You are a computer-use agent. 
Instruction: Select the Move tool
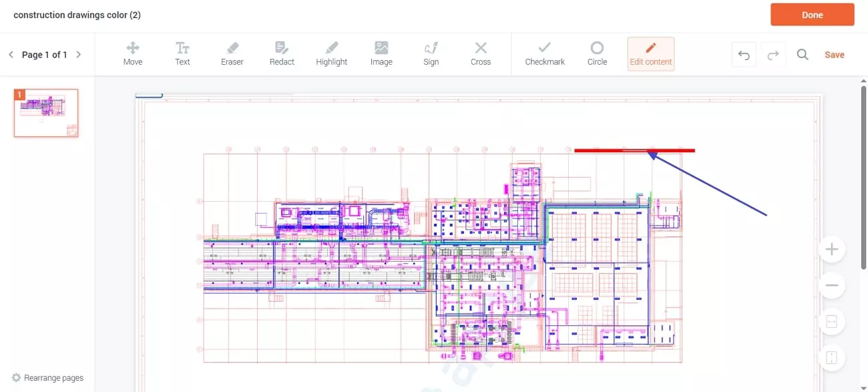(x=133, y=54)
